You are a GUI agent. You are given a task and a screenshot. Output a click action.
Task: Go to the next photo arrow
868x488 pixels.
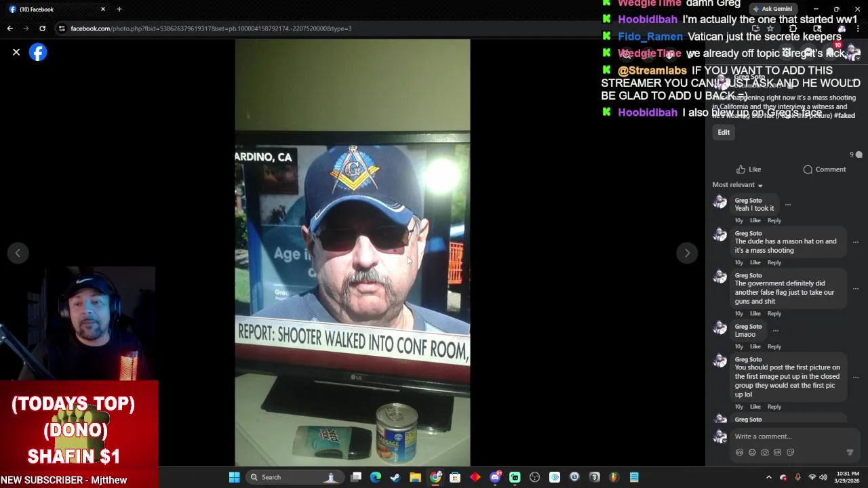click(687, 253)
